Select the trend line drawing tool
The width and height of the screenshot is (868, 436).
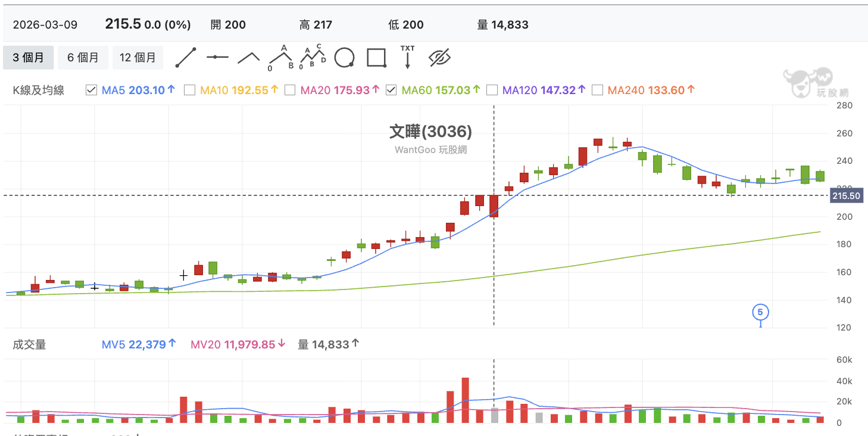(x=186, y=57)
